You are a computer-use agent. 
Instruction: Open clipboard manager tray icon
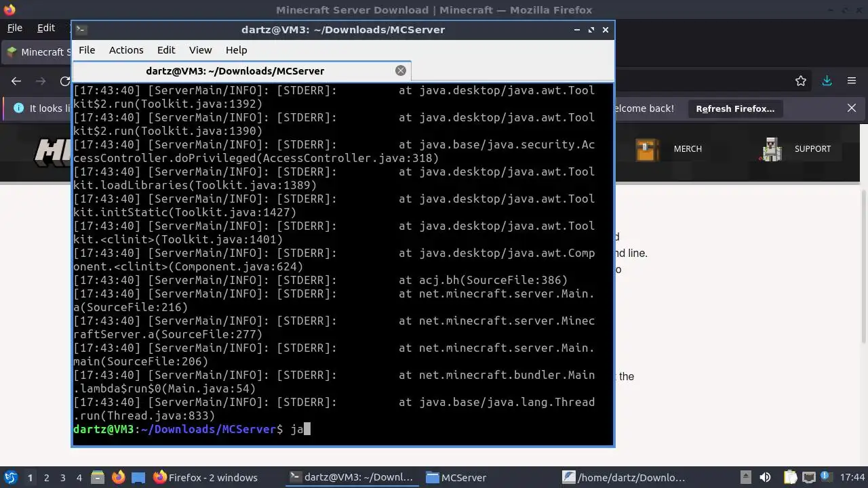(790, 477)
